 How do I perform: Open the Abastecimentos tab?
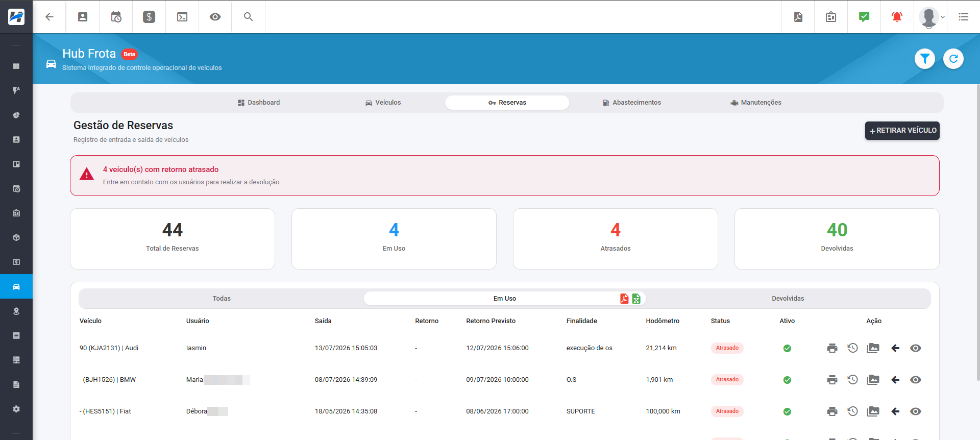click(x=632, y=103)
